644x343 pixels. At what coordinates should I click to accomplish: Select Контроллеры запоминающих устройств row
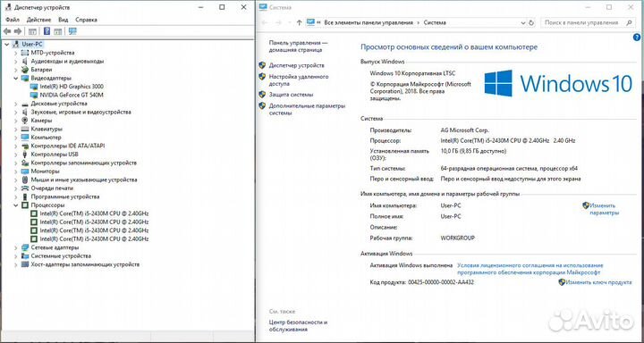84,163
